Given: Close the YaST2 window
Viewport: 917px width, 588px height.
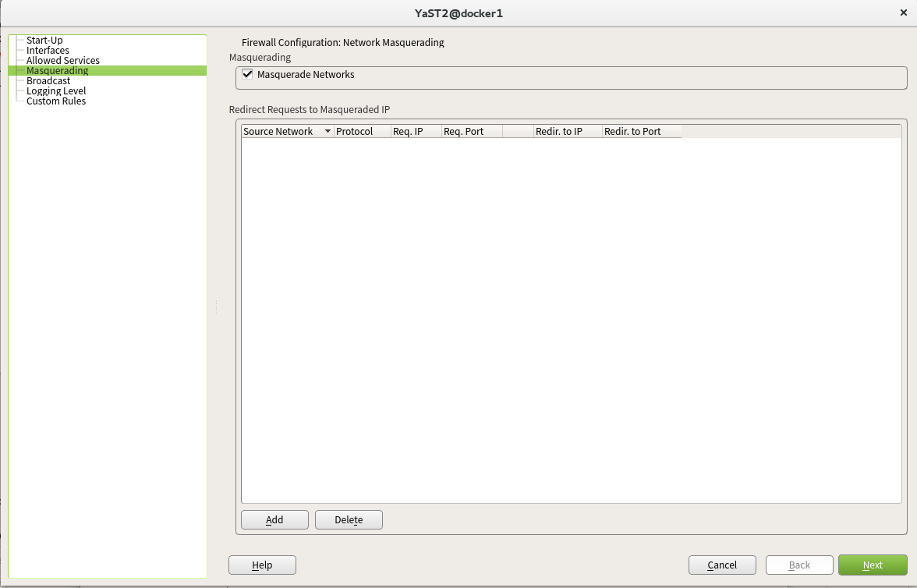Looking at the screenshot, I should [904, 12].
